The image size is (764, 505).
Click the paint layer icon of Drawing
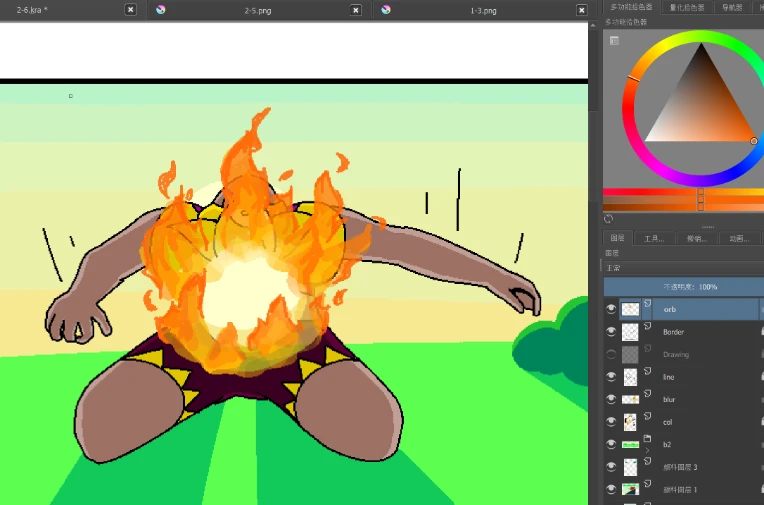click(x=648, y=349)
